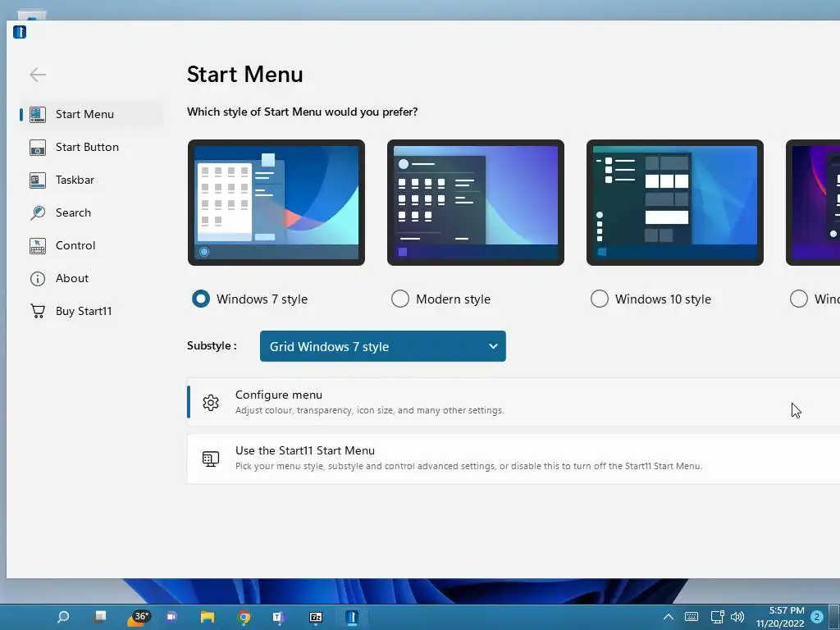Open About page in sidebar

pos(90,278)
